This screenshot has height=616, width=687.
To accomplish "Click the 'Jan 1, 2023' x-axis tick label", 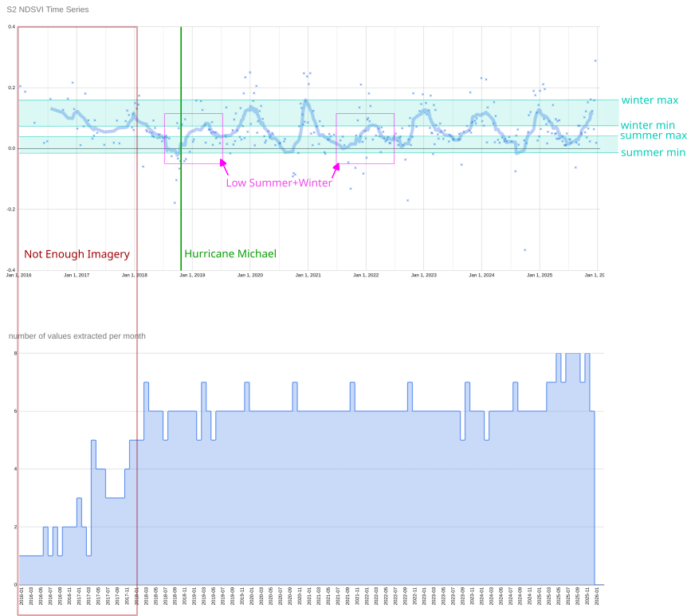I will pyautogui.click(x=424, y=275).
